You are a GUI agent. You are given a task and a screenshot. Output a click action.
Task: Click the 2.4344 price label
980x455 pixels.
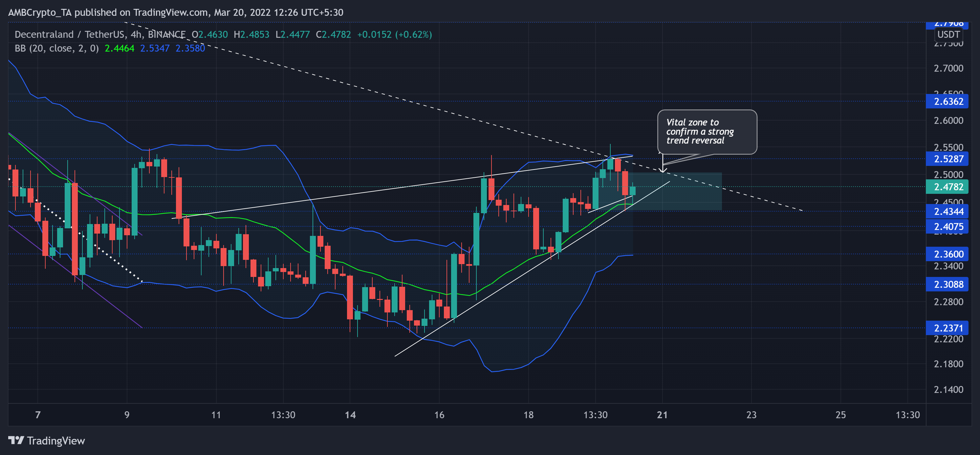pyautogui.click(x=947, y=212)
